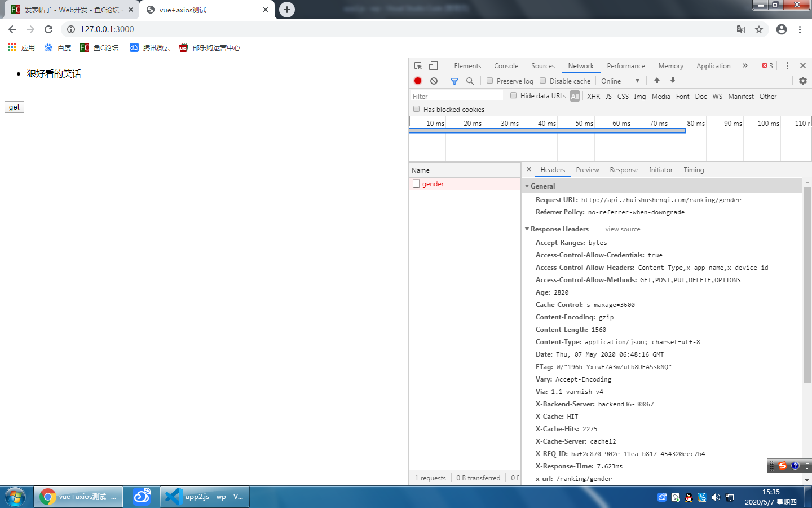
Task: Select the All filter type
Action: pos(575,96)
